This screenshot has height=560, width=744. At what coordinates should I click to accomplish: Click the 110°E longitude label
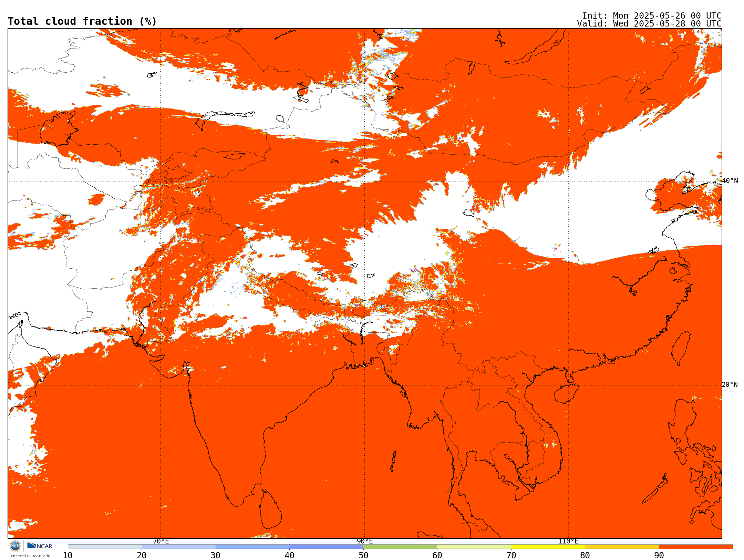point(568,541)
